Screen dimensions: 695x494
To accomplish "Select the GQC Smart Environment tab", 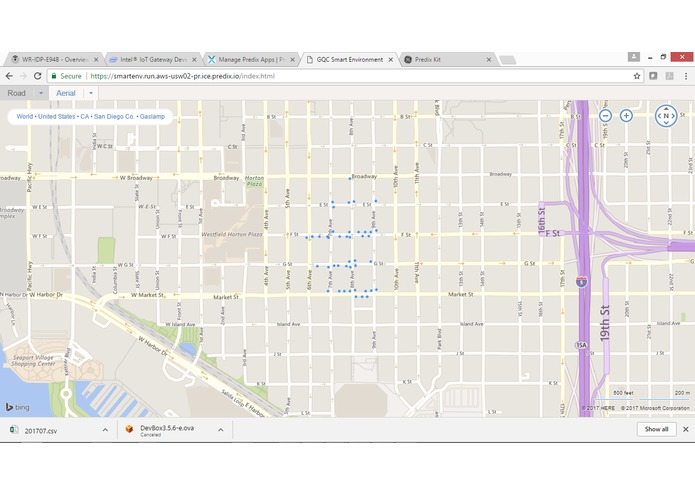I will click(x=348, y=59).
